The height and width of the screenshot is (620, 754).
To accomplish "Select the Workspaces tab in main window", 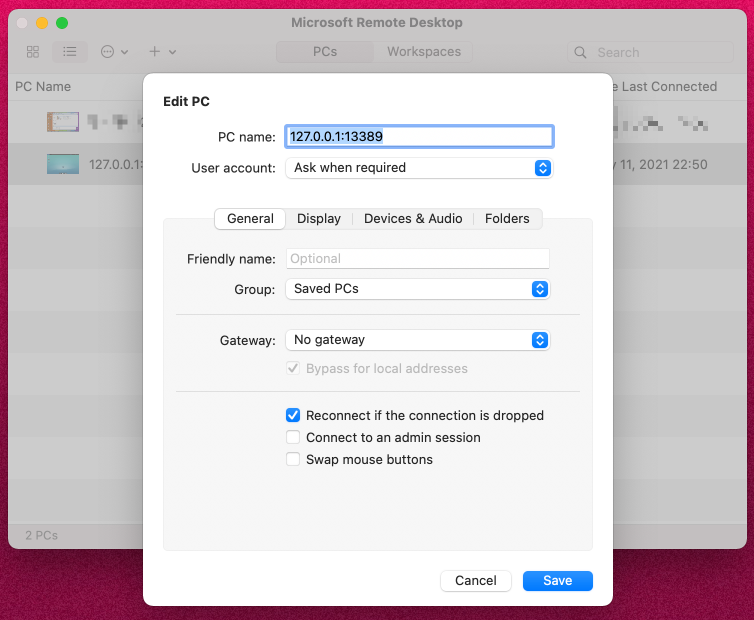I will 424,51.
